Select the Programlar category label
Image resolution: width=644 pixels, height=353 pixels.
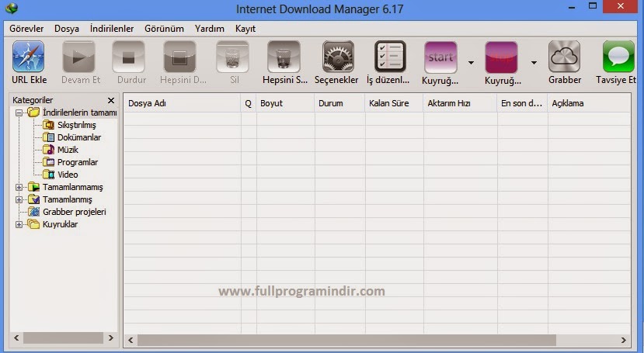pos(78,162)
